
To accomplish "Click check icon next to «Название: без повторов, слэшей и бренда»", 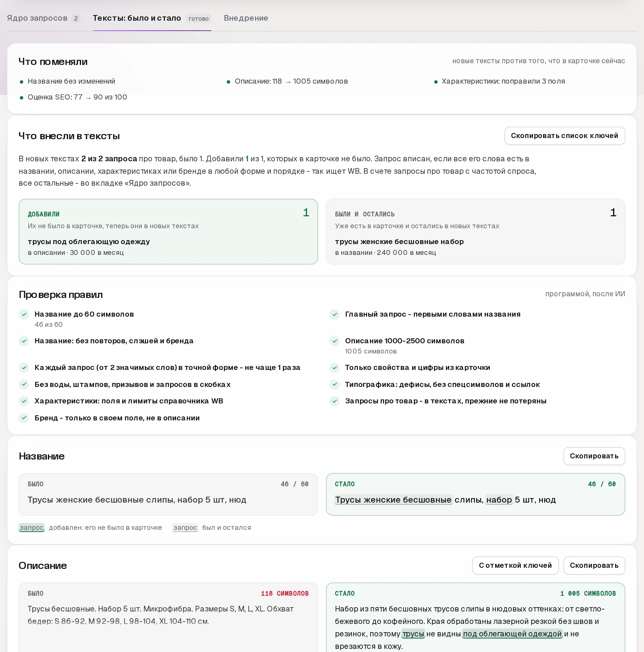I will tap(24, 341).
